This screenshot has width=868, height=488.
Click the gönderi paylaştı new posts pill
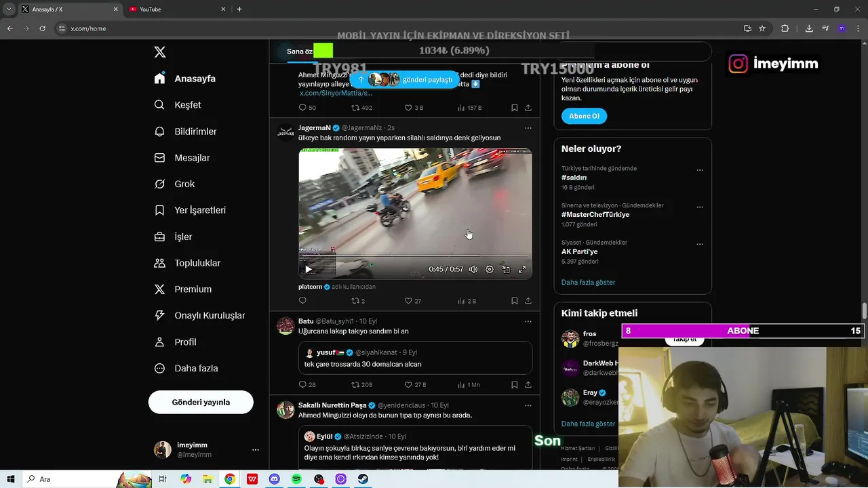click(405, 79)
